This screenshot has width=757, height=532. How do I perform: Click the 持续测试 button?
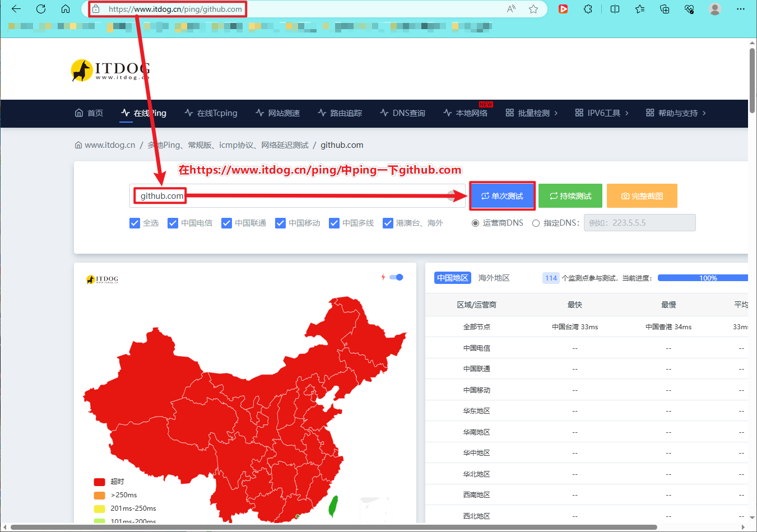click(x=570, y=196)
